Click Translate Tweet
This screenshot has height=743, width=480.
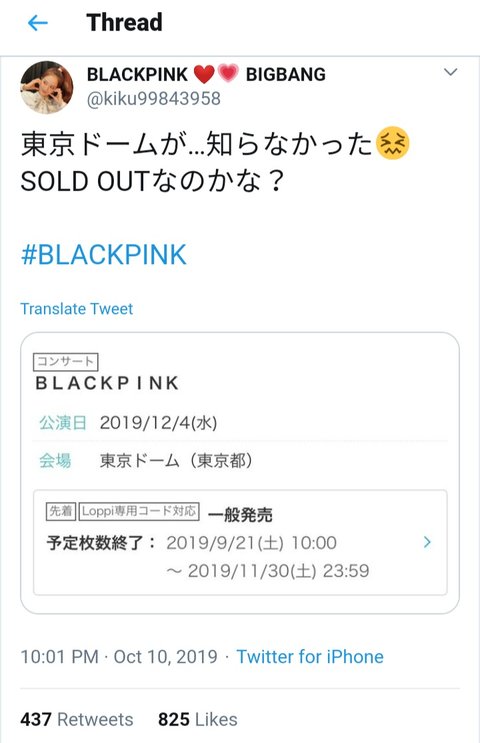point(77,309)
